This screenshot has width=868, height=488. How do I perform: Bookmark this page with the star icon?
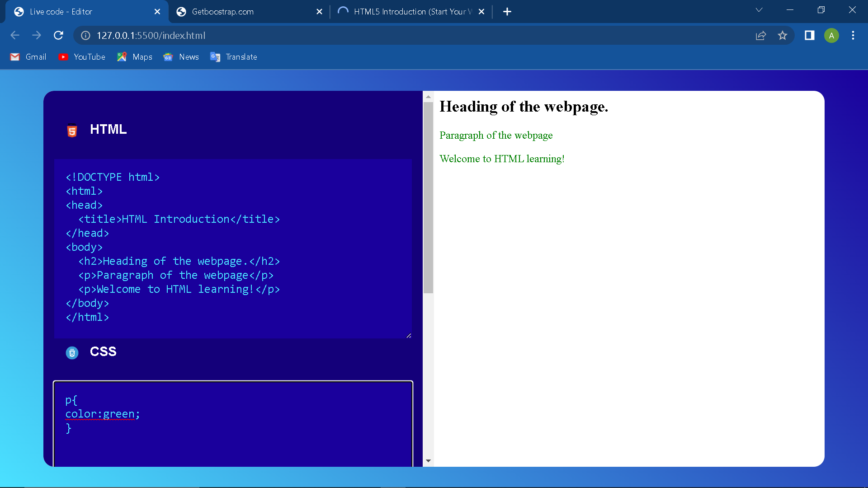(783, 35)
